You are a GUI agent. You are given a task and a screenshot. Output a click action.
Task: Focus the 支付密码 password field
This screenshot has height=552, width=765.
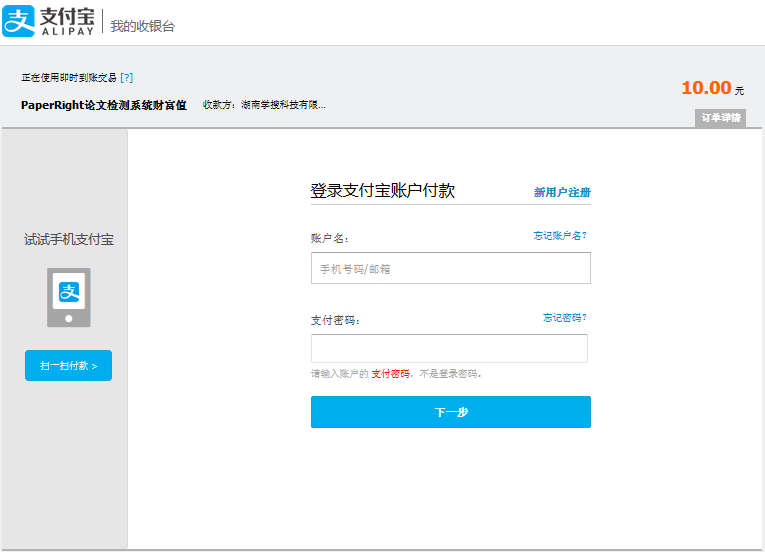[449, 349]
